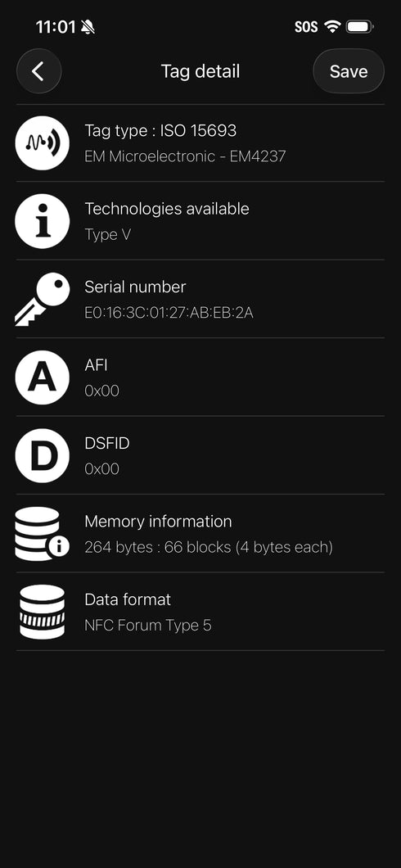Open the Memory information row

pos(200,534)
